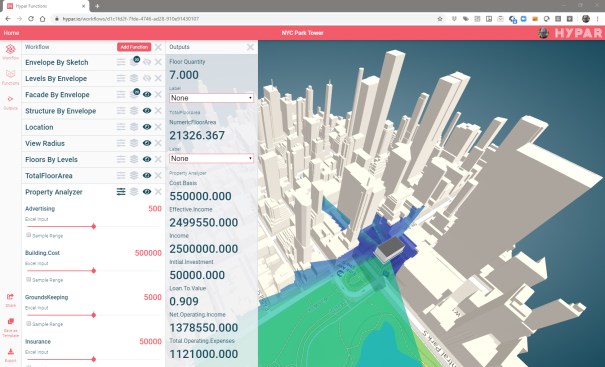Click the Share icon in sidebar
This screenshot has width=605, height=367.
10,300
